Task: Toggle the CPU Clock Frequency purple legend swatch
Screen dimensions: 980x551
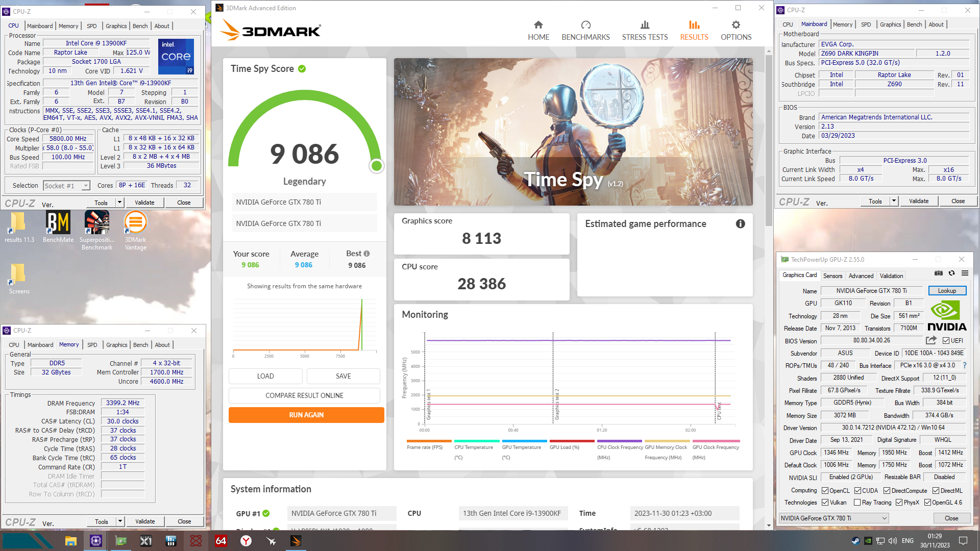Action: (x=619, y=441)
